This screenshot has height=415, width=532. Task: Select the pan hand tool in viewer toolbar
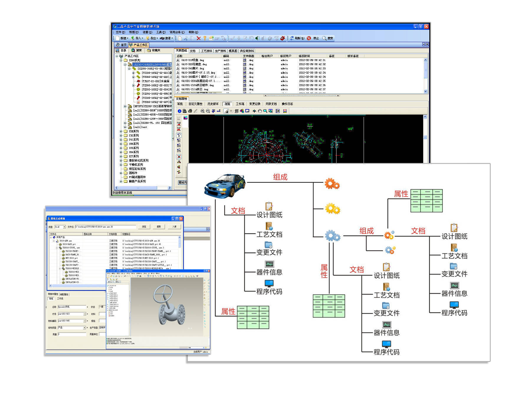coord(260,111)
